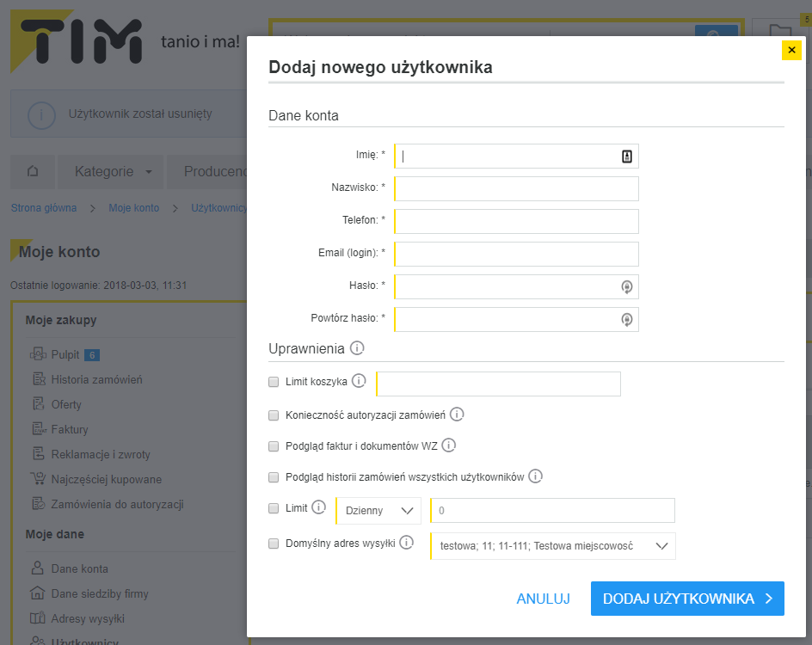Open Adresy wysyłki in the sidebar
812x645 pixels.
88,618
